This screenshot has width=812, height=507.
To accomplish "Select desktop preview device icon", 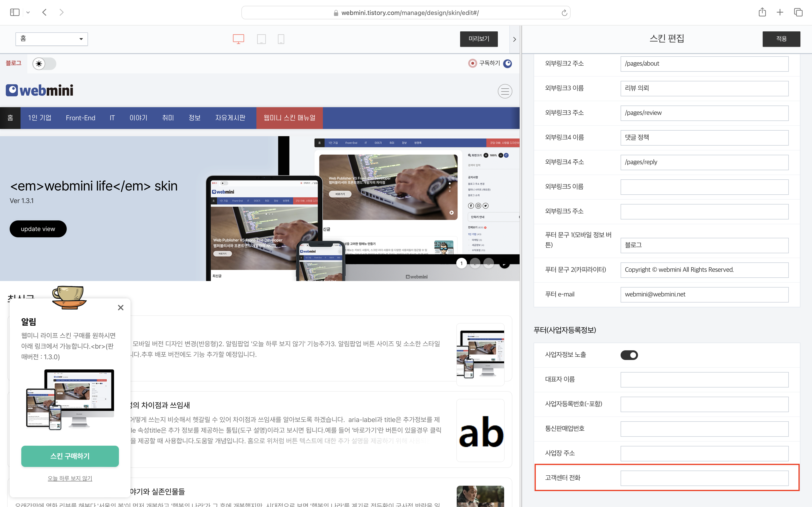I will point(238,39).
